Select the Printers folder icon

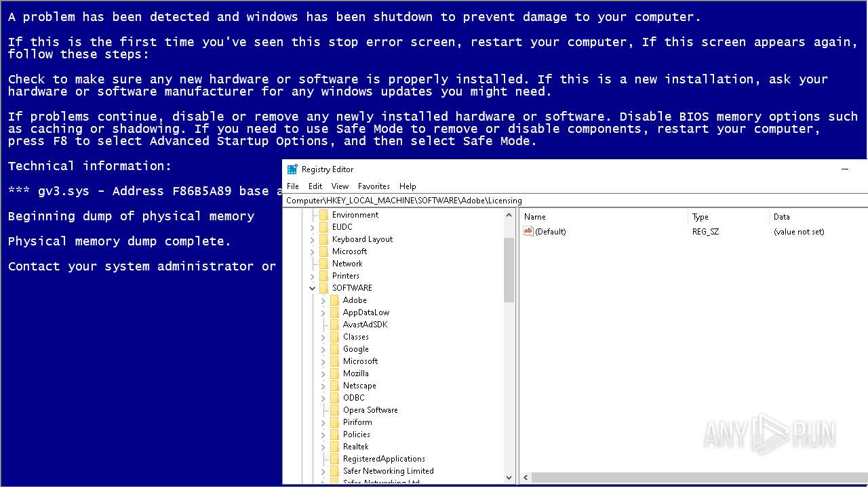click(x=323, y=276)
